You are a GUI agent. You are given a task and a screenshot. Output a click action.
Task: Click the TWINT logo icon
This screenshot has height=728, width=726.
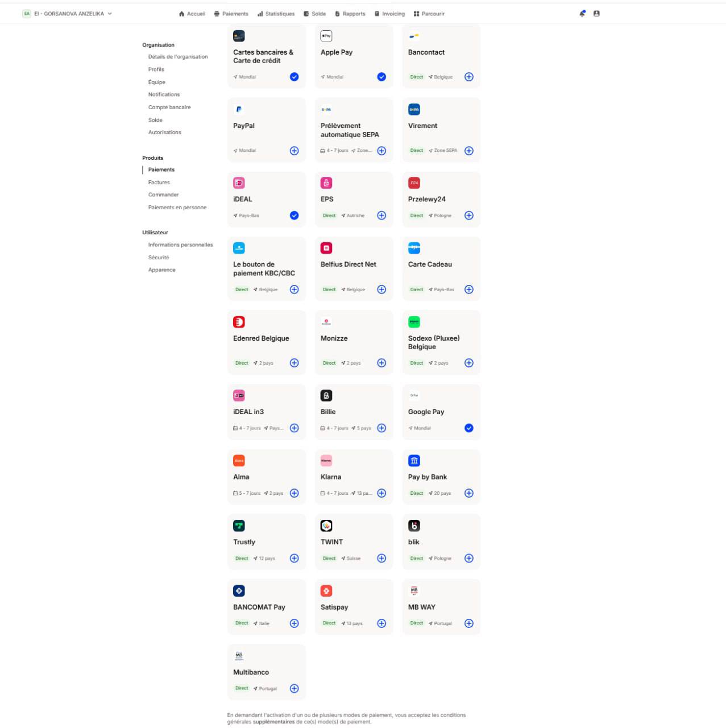click(x=326, y=526)
